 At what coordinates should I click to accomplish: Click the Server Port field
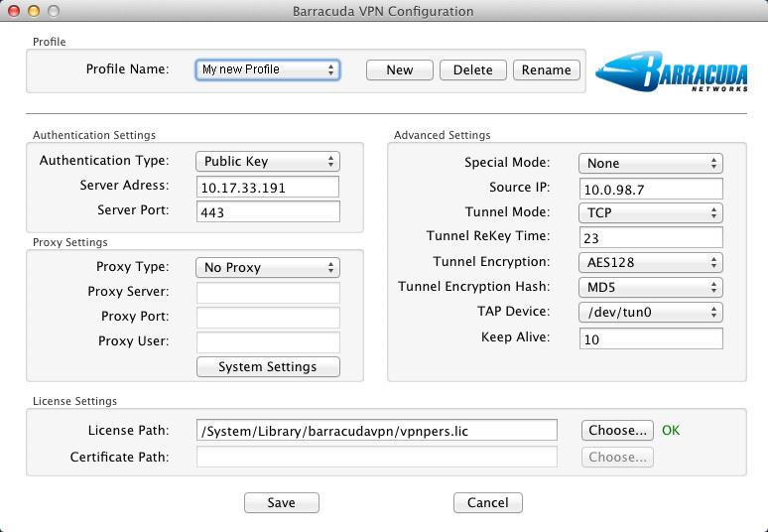coord(268,212)
